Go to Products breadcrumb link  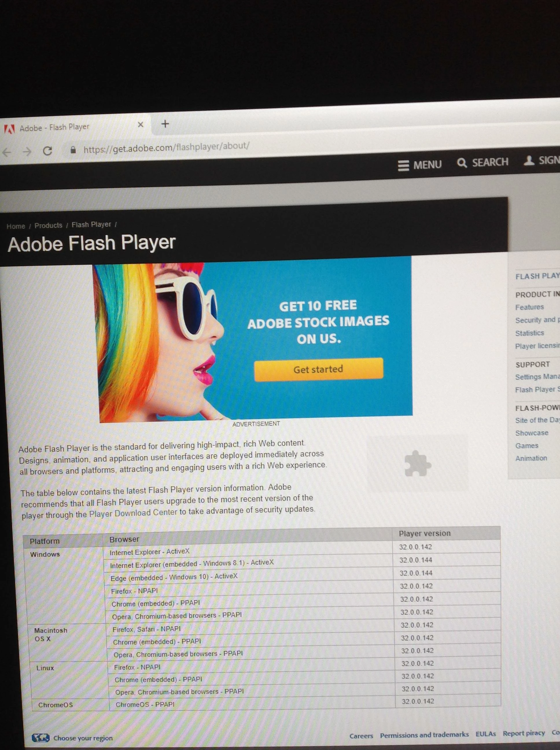click(49, 225)
